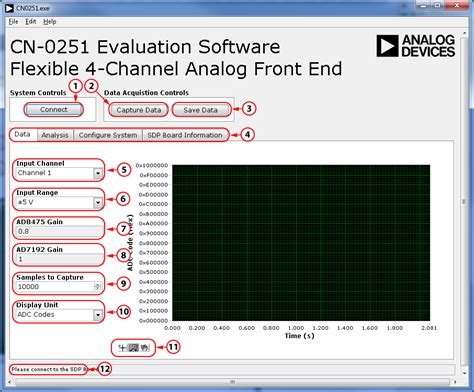Click the CN0251.exe title bar icon
This screenshot has height=392, width=474.
point(10,8)
